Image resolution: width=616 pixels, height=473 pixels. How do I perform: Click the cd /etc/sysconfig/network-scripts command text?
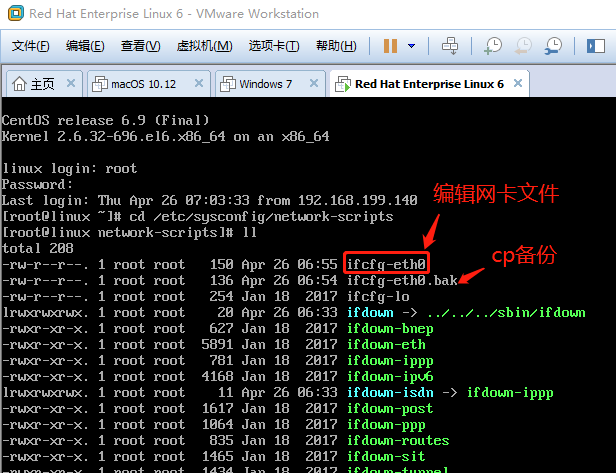261,216
